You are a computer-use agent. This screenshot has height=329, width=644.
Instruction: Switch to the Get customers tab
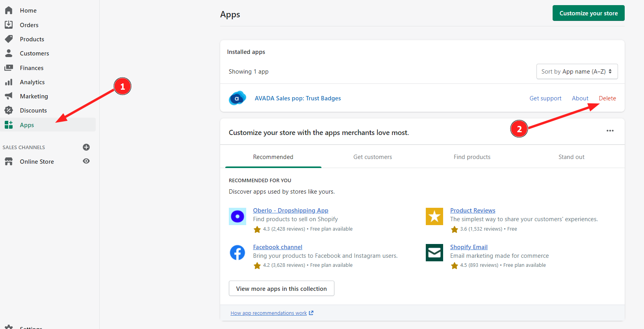point(373,157)
